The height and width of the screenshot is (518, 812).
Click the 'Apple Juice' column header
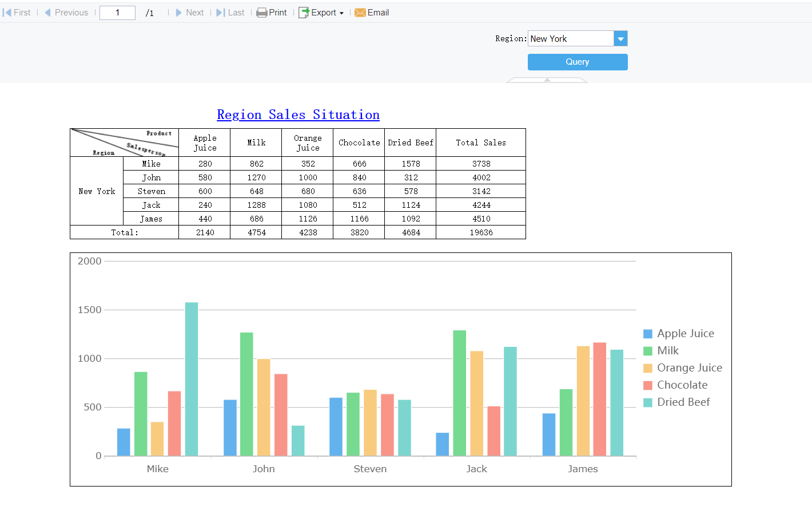[x=205, y=143]
